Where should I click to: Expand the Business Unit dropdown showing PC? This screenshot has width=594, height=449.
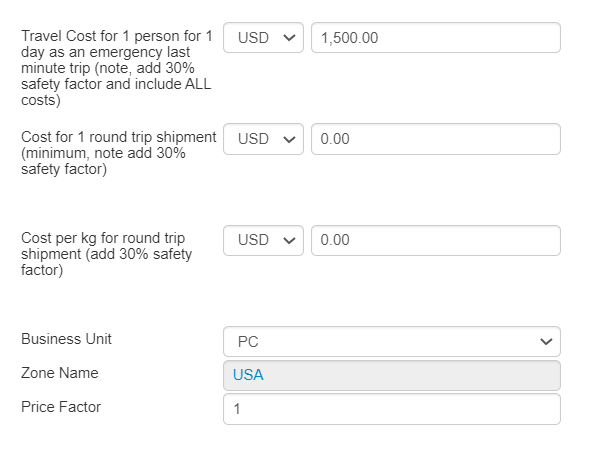(x=392, y=341)
